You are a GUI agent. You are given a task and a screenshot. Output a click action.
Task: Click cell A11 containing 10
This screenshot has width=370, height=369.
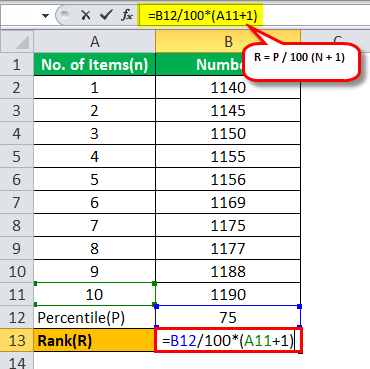[95, 294]
